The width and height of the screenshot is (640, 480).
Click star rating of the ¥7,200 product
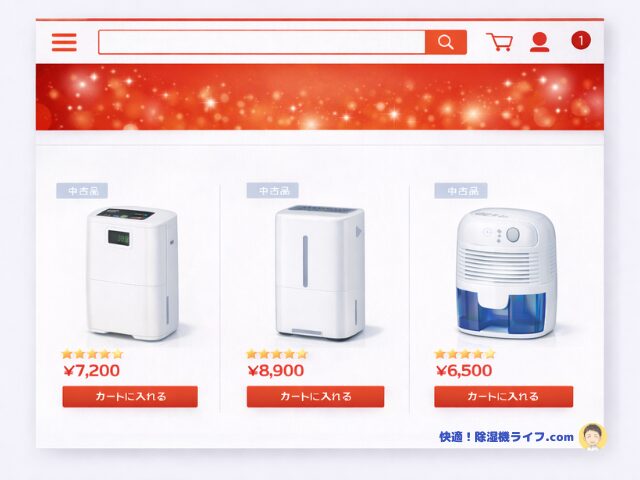[92, 354]
